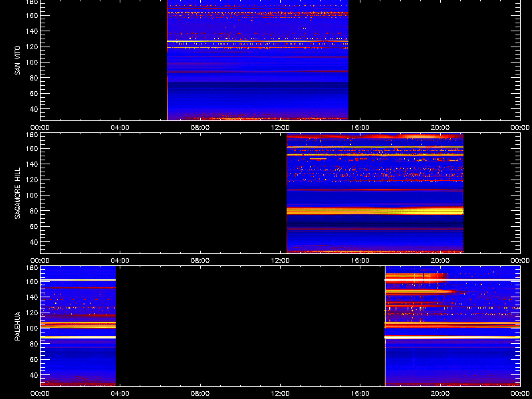Viewport: 532px width, 399px height.
Task: Click the SAN VITO axis title
Action: tap(17, 61)
